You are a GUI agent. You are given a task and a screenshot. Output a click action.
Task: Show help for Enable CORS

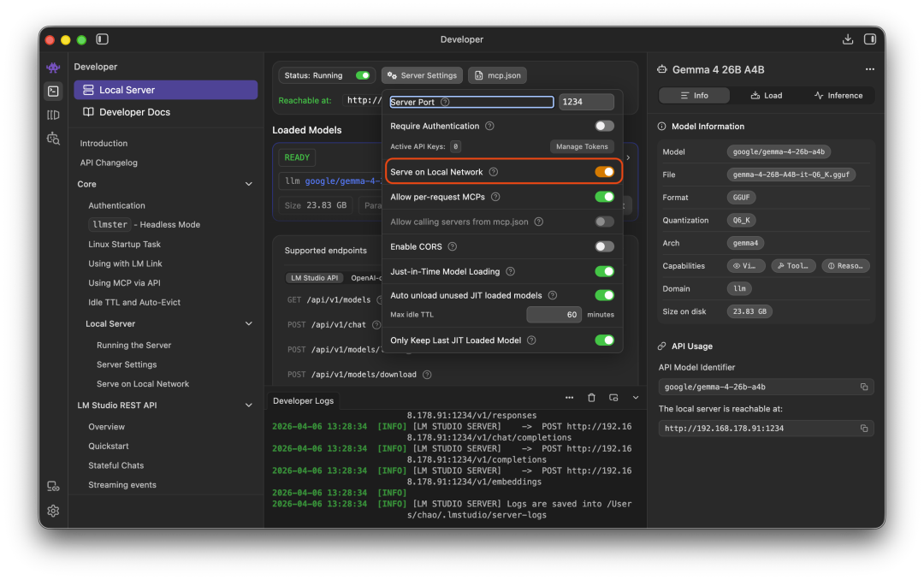(452, 247)
